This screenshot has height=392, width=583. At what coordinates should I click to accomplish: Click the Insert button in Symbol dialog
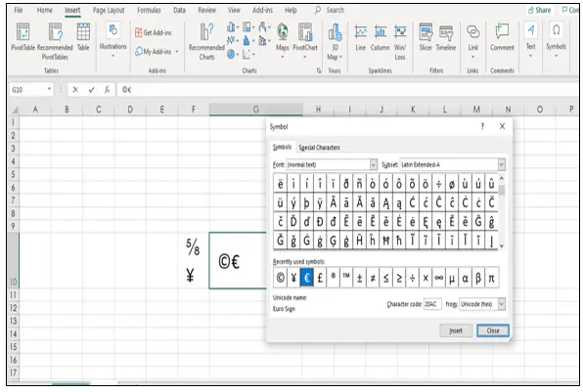(x=456, y=330)
